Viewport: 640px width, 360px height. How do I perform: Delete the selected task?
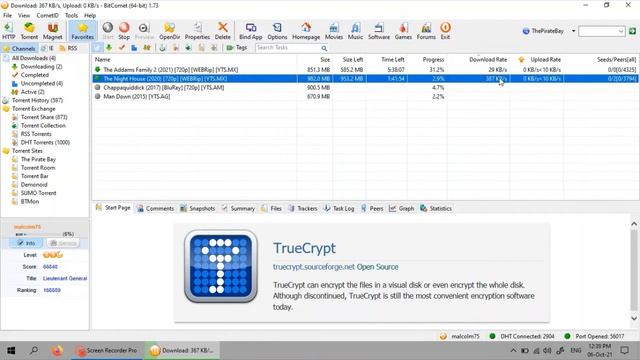click(222, 31)
